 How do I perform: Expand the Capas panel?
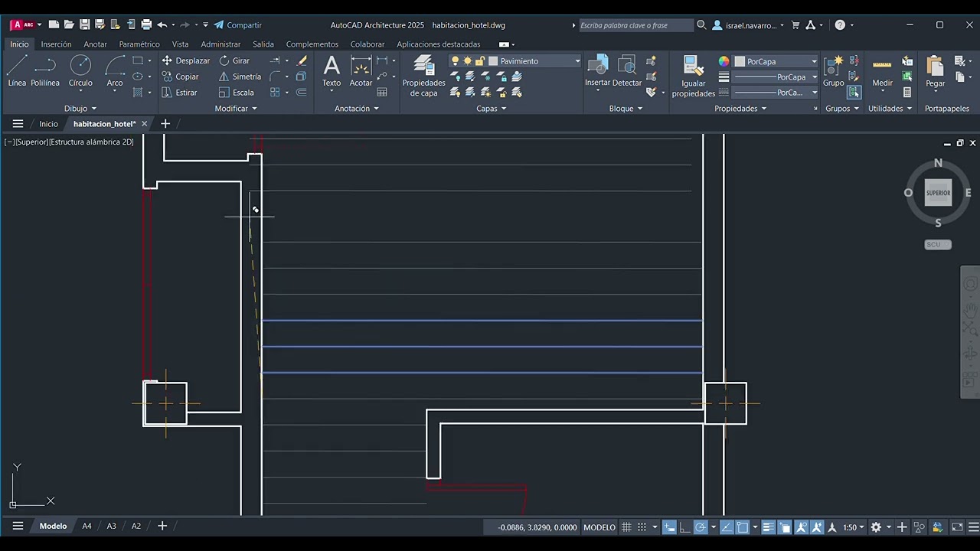tap(491, 109)
